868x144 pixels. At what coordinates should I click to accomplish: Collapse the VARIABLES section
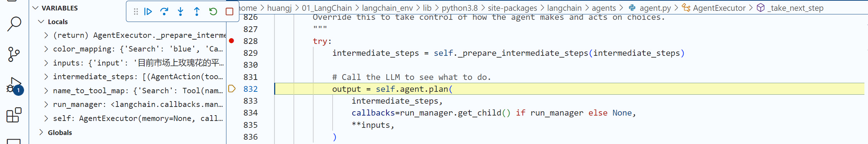[x=36, y=8]
